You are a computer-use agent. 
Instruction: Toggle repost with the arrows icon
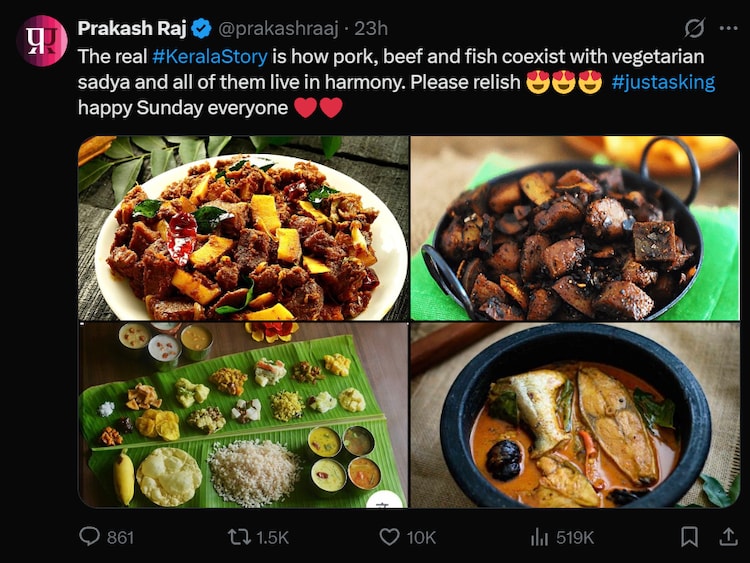pyautogui.click(x=239, y=537)
